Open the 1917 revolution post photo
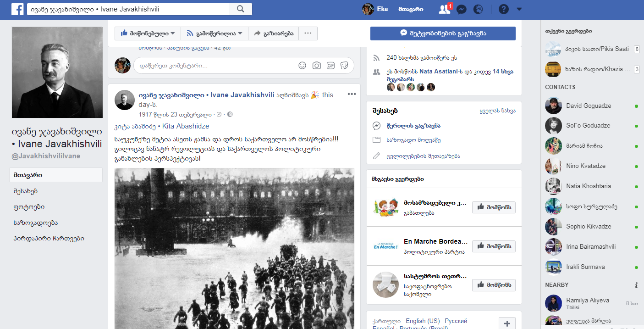 [234, 248]
